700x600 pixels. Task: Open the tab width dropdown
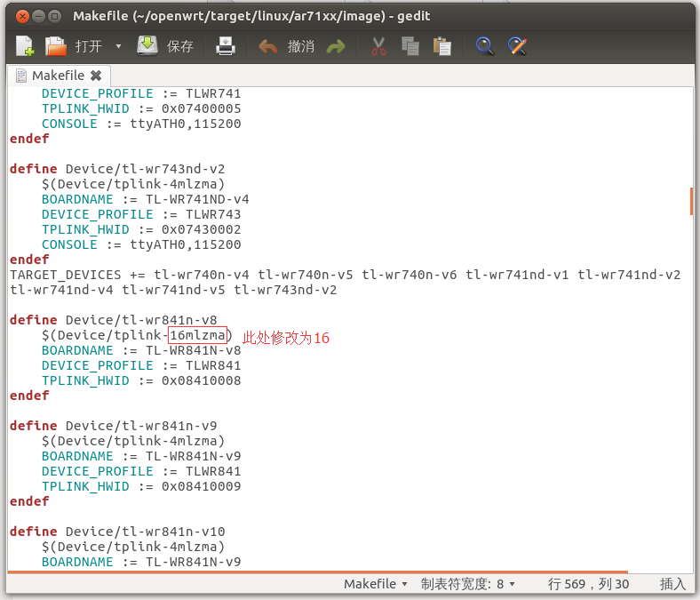tap(468, 584)
